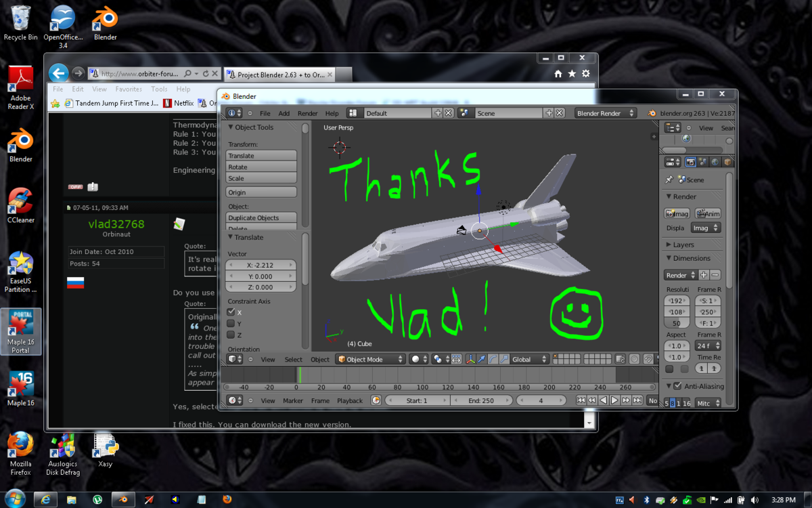Open Favorites star icon in the browser window
The image size is (812, 508).
[572, 73]
